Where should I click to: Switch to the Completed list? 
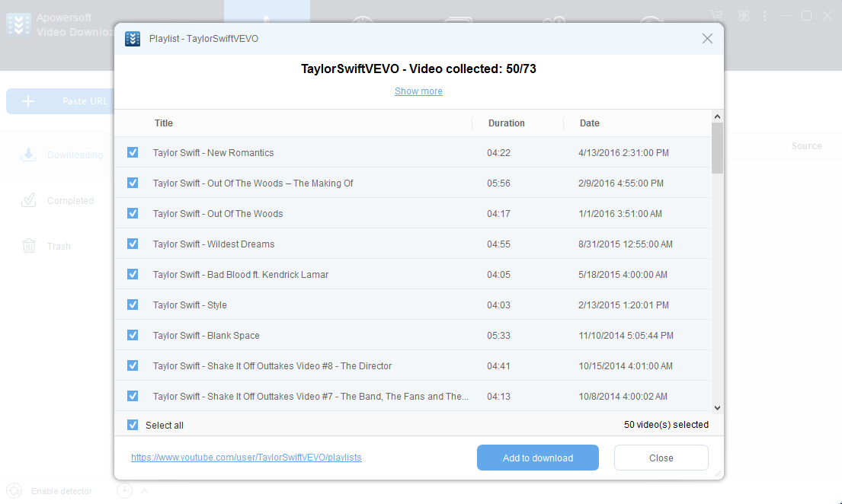coord(57,201)
